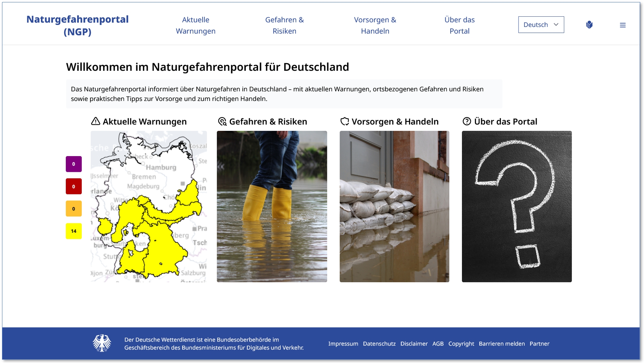This screenshot has height=363, width=644.
Task: Click the magnifier icon beside Gefahren & Risiken
Action: [x=222, y=121]
